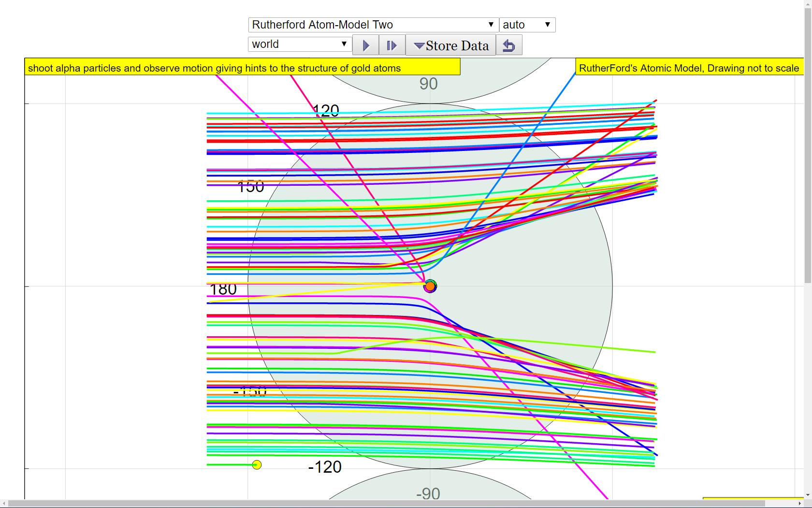This screenshot has width=812, height=508.
Task: Click the horizontal scrollbar at the bottom
Action: tap(387, 504)
